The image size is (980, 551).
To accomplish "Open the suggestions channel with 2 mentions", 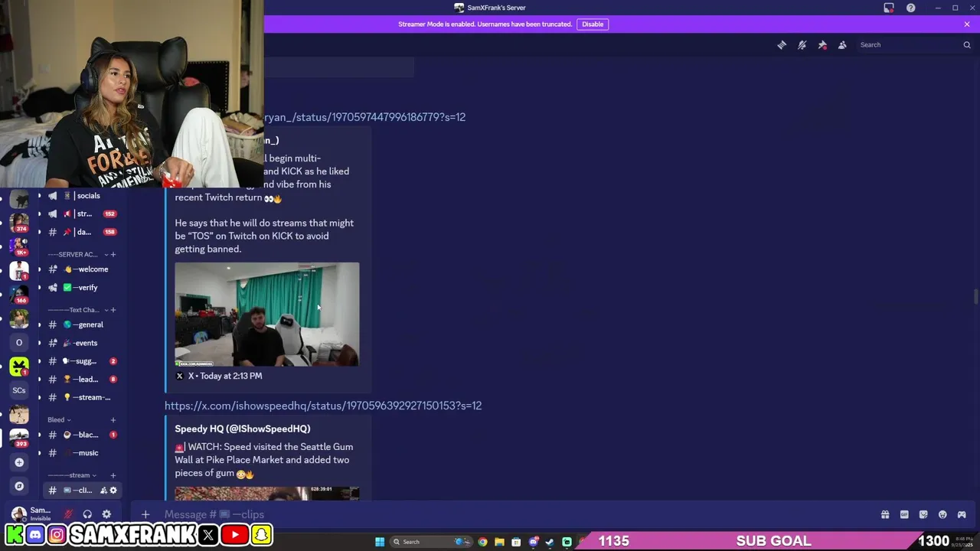I will coord(81,361).
